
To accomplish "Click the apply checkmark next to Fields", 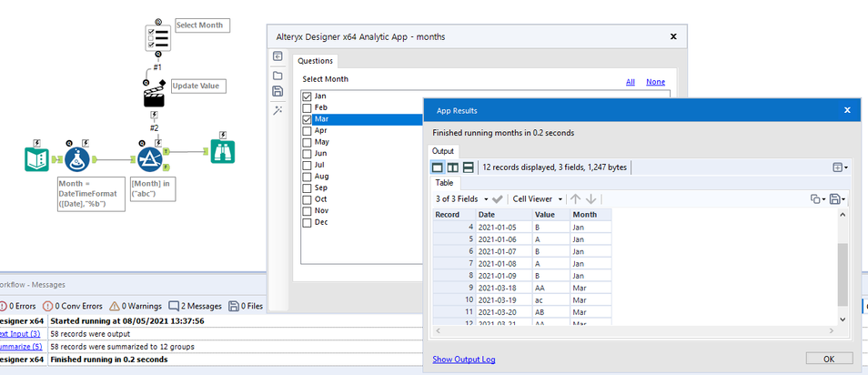I will point(497,198).
